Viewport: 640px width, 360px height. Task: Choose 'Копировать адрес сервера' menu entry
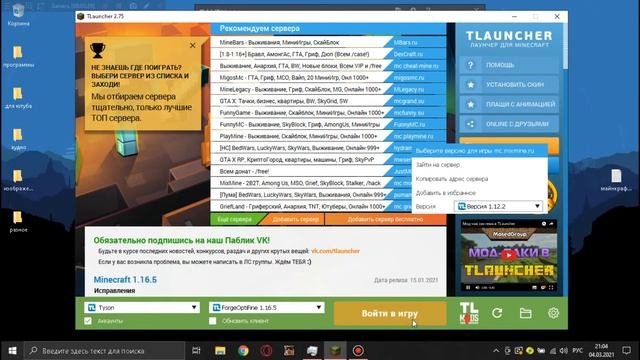(x=452, y=179)
